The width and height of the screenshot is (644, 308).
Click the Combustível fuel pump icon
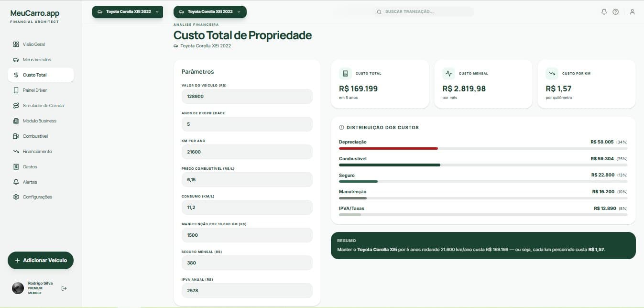pos(16,136)
